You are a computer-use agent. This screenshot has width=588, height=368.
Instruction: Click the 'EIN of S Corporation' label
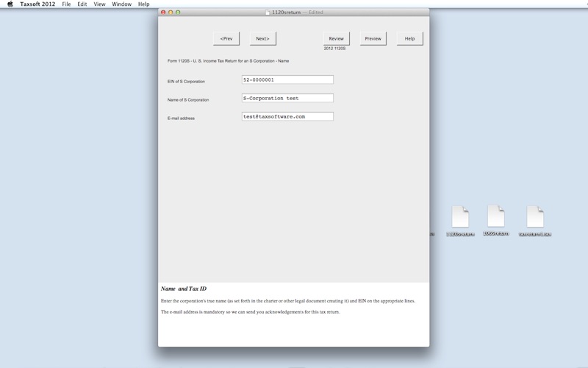coord(186,82)
